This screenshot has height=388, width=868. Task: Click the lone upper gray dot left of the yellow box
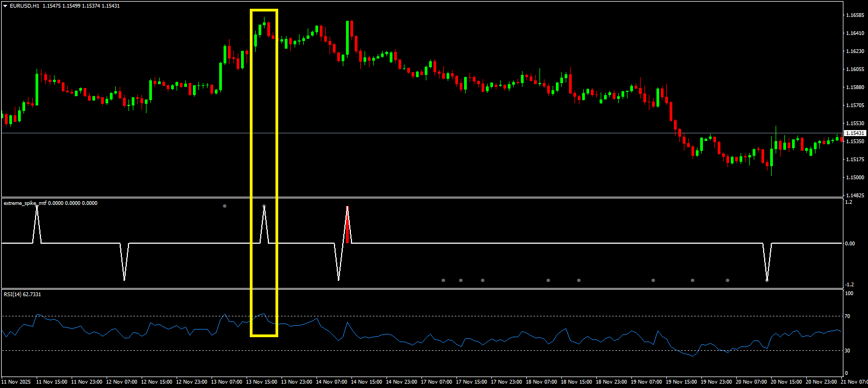[x=225, y=206]
